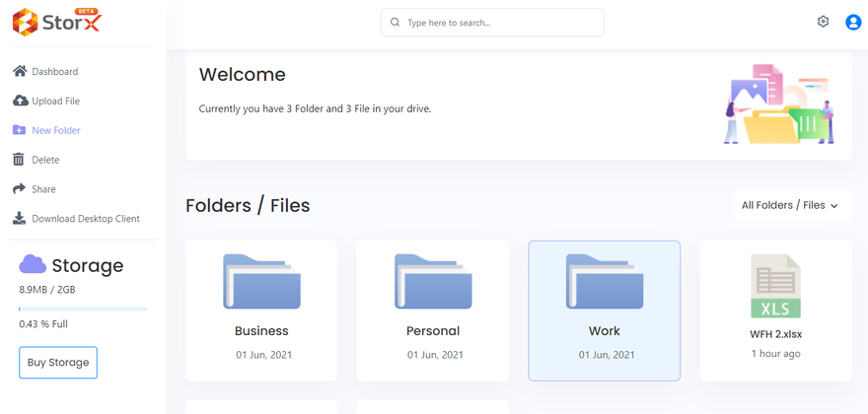The height and width of the screenshot is (414, 868).
Task: Click the Upload File cloud icon
Action: tap(20, 101)
